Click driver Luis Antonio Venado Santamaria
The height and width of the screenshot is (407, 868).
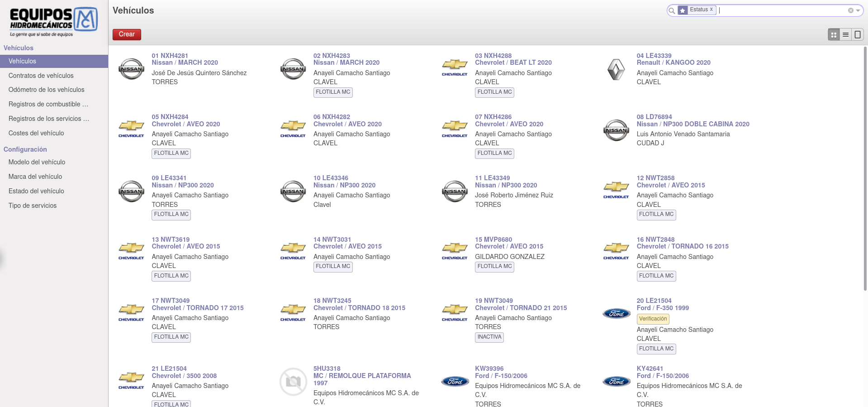click(683, 134)
